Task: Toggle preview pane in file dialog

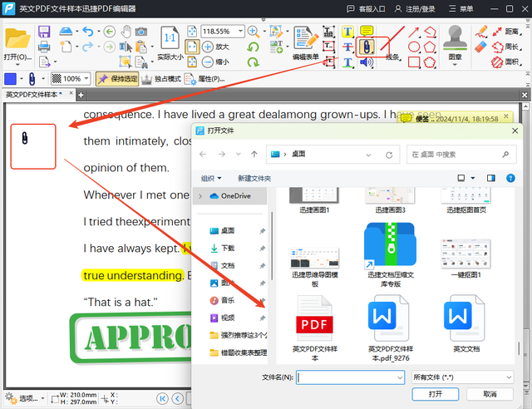Action: coord(490,178)
